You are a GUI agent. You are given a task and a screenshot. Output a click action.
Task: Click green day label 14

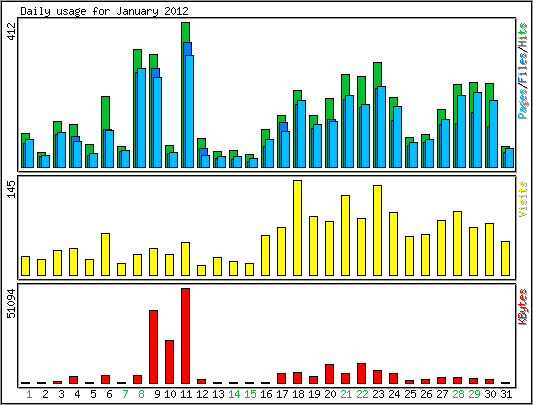pyautogui.click(x=234, y=394)
